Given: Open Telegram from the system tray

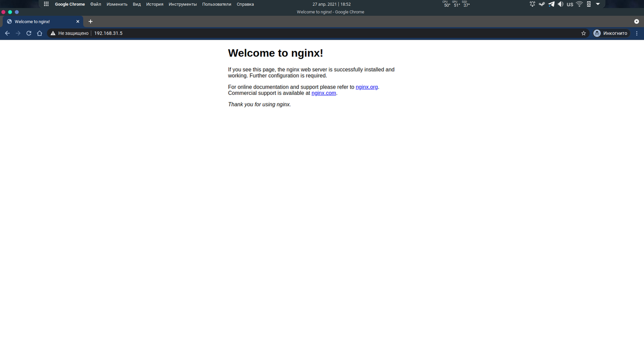Looking at the screenshot, I should pyautogui.click(x=550, y=4).
